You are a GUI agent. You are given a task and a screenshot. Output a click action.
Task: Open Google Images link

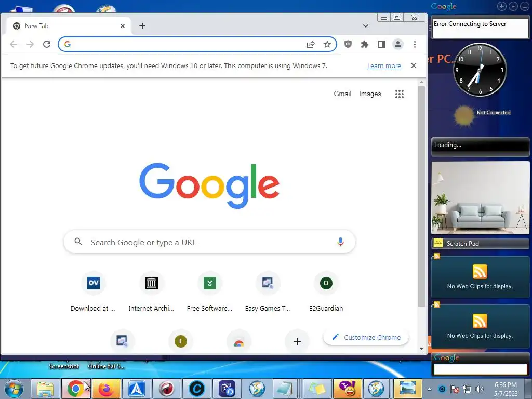pyautogui.click(x=370, y=94)
